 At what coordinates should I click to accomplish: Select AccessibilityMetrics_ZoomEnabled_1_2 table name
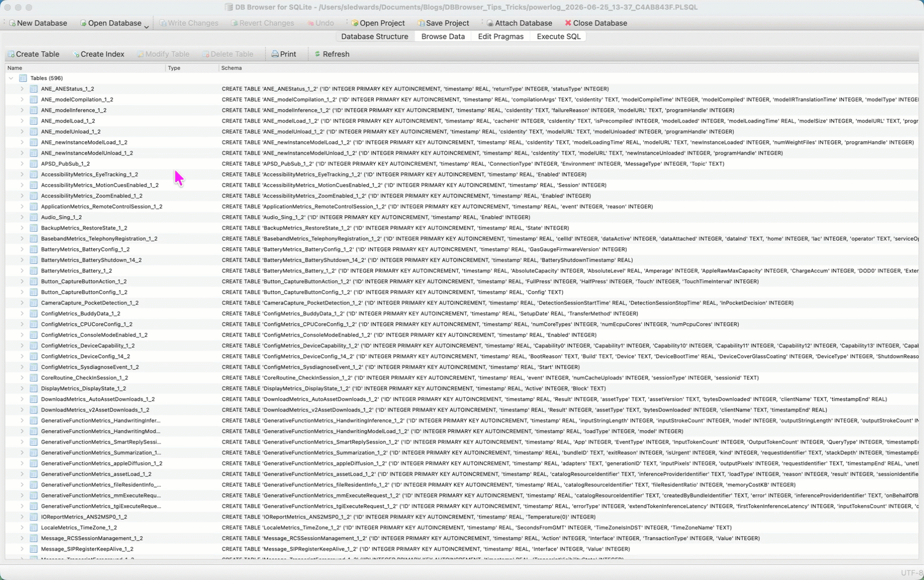coord(91,196)
